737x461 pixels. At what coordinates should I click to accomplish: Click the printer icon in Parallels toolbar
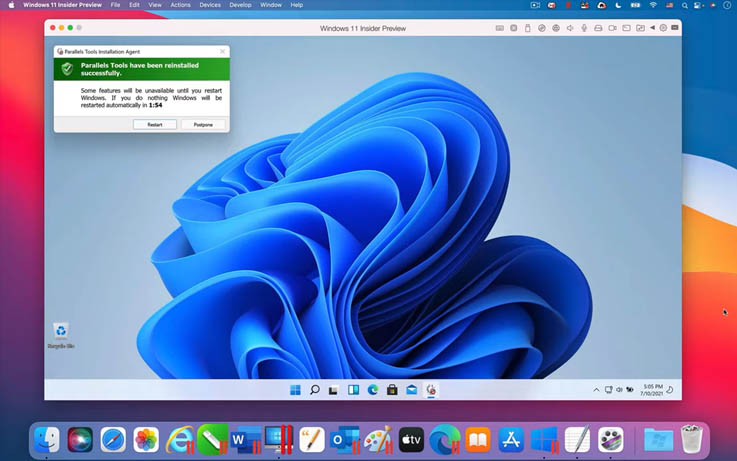[x=598, y=28]
